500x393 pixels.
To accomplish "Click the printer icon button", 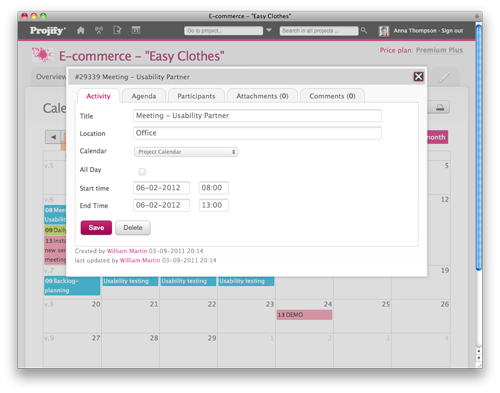I will [440, 107].
